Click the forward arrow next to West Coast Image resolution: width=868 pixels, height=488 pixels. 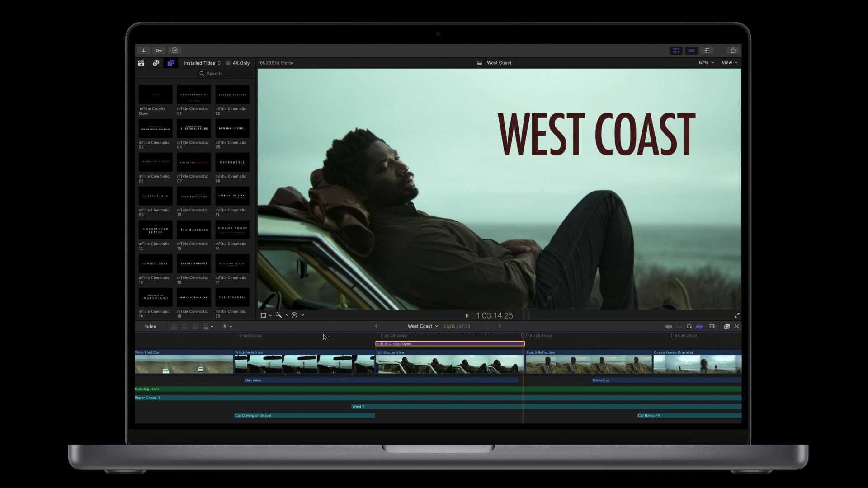[x=500, y=326]
